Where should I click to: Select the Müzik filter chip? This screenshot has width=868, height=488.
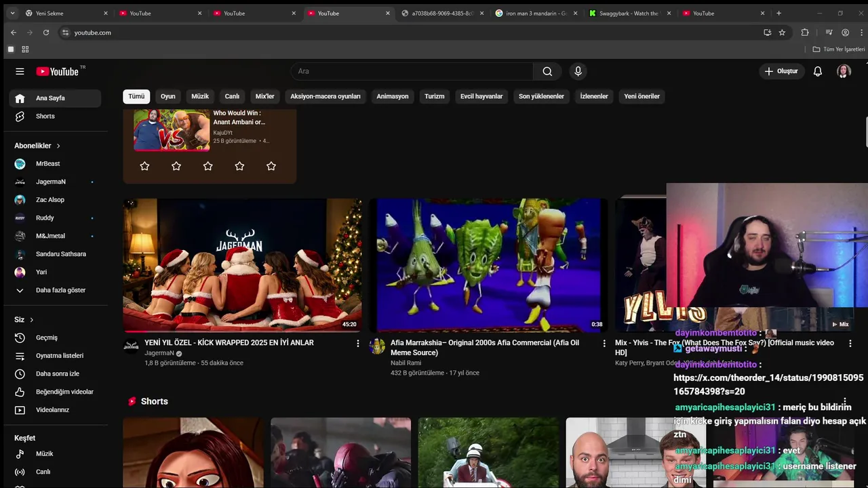point(200,96)
